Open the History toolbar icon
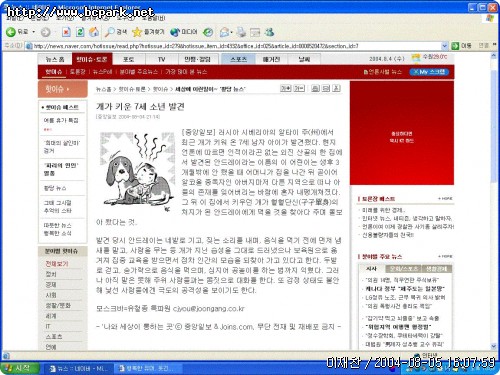500x375 pixels. coord(208,32)
